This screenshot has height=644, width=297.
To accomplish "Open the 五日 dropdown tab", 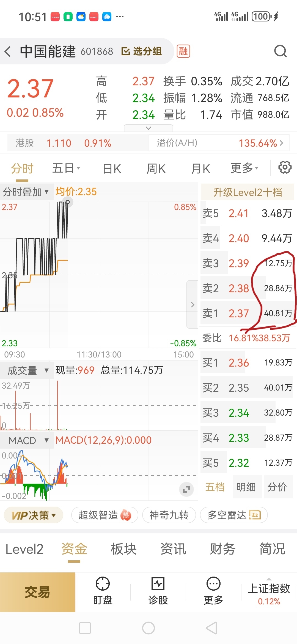I will pos(66,168).
